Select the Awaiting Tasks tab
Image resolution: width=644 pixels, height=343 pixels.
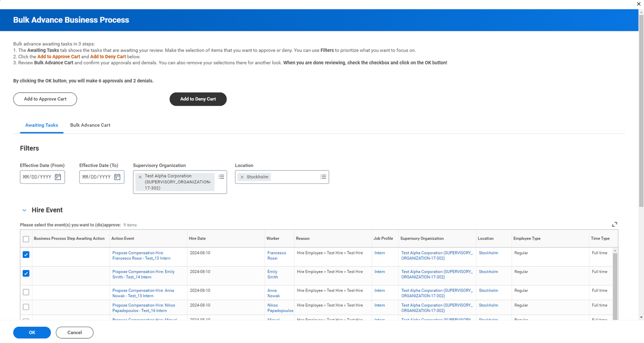click(42, 125)
